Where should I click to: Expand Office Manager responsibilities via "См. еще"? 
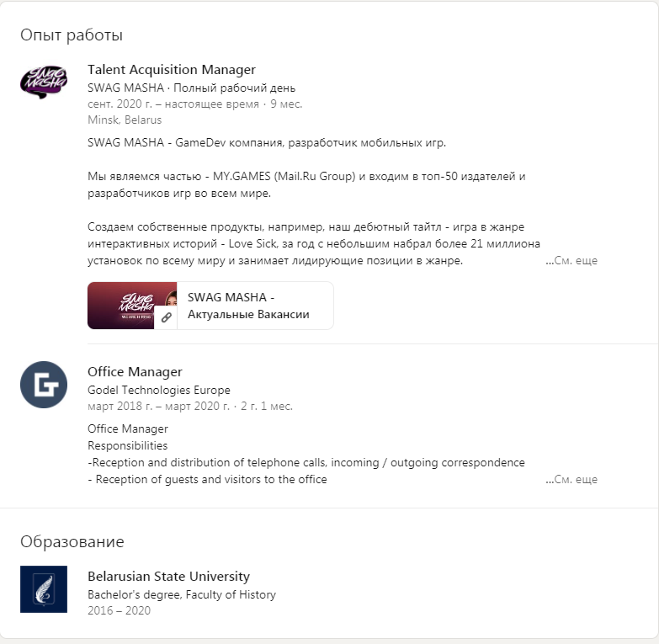tap(571, 480)
